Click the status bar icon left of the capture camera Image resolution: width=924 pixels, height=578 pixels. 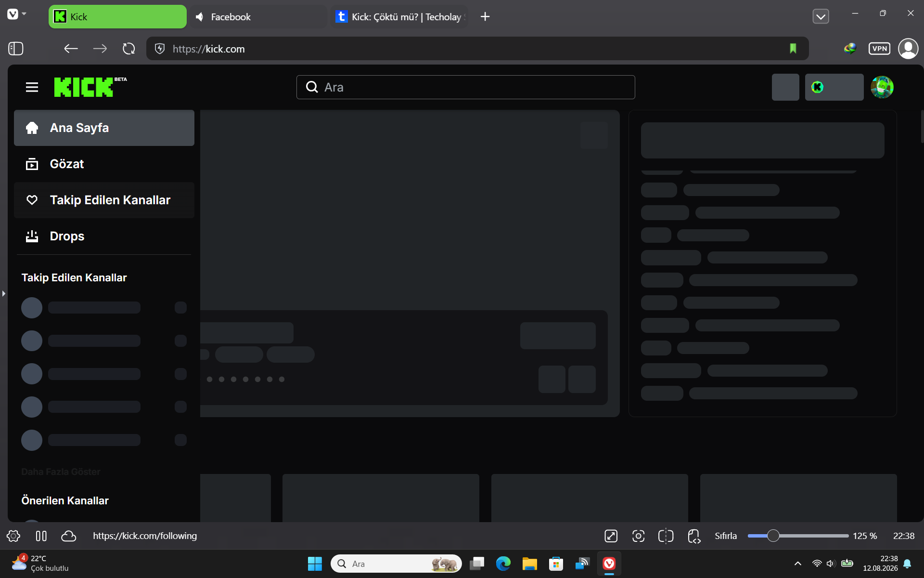[611, 536]
